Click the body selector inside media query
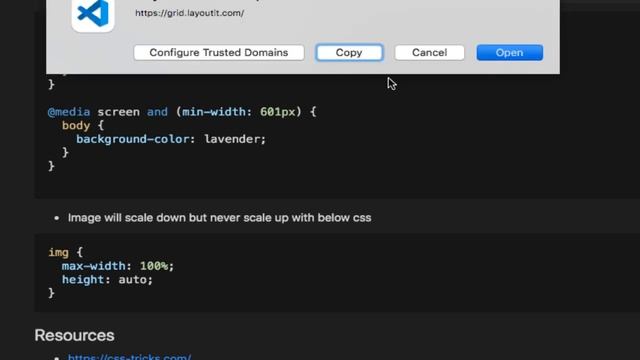 pyautogui.click(x=83, y=125)
